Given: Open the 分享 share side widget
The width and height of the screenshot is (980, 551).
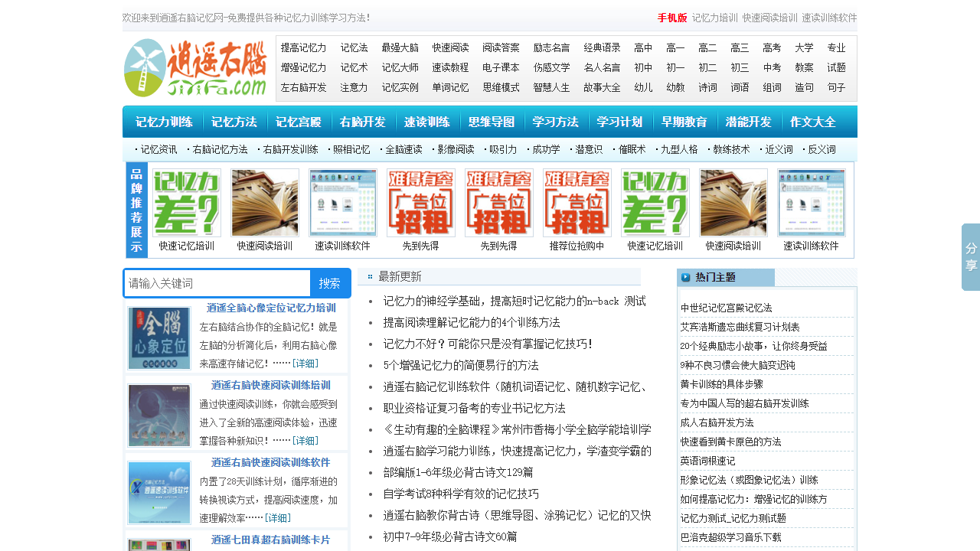Looking at the screenshot, I should tap(971, 257).
